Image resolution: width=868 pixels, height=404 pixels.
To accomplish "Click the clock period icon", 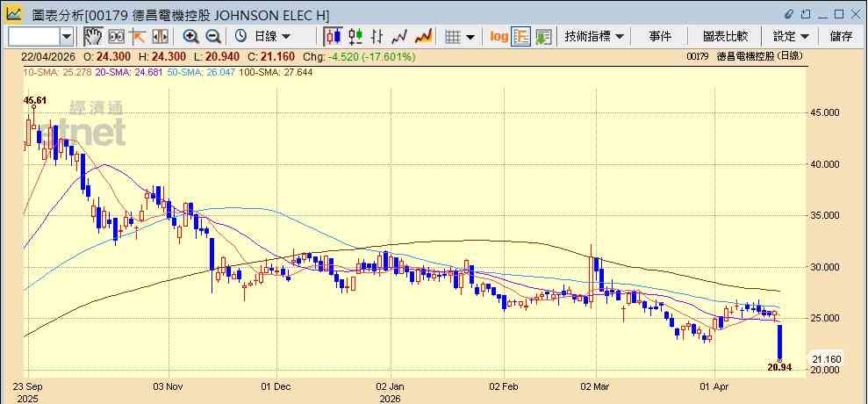I will [240, 37].
